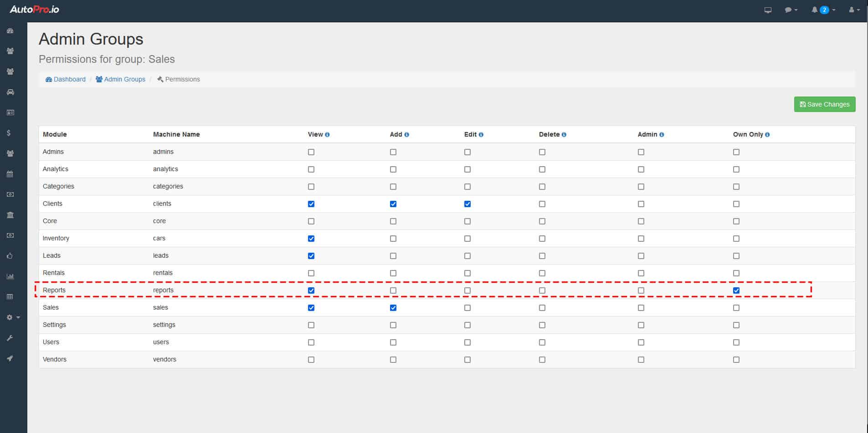Image resolution: width=868 pixels, height=433 pixels.
Task: Click the Own Only column header text
Action: (748, 134)
